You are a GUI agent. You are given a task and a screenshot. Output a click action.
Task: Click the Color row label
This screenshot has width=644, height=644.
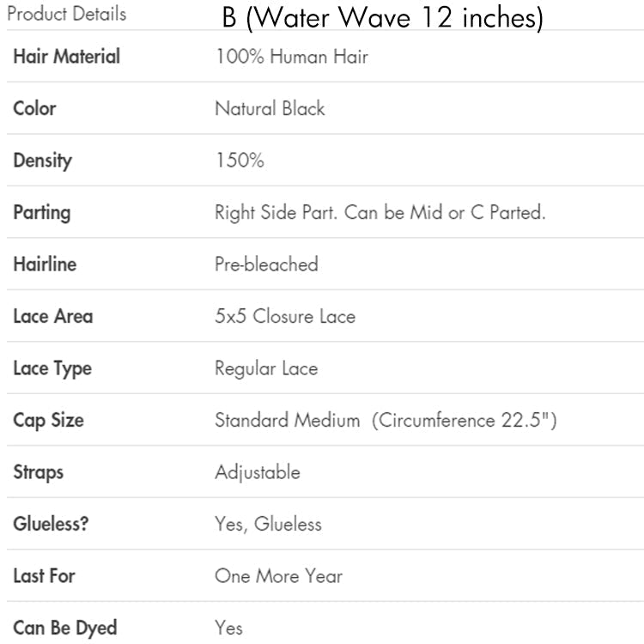tap(34, 108)
